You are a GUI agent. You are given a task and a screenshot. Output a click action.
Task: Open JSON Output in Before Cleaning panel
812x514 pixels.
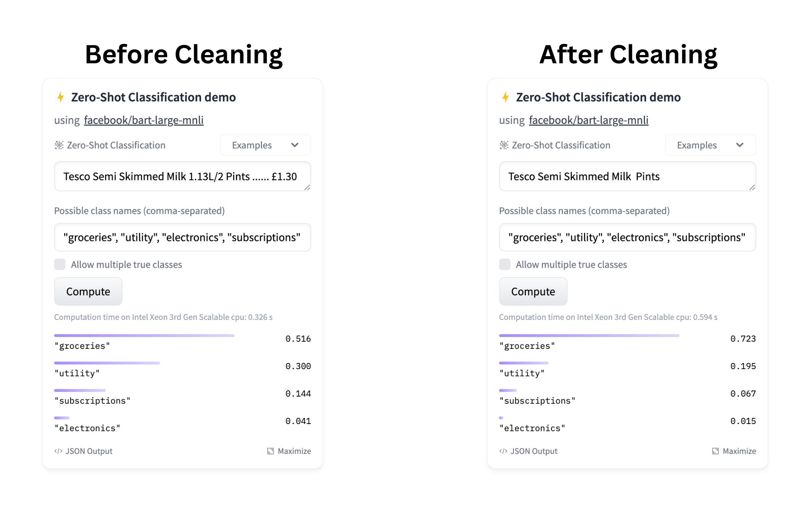pyautogui.click(x=84, y=451)
